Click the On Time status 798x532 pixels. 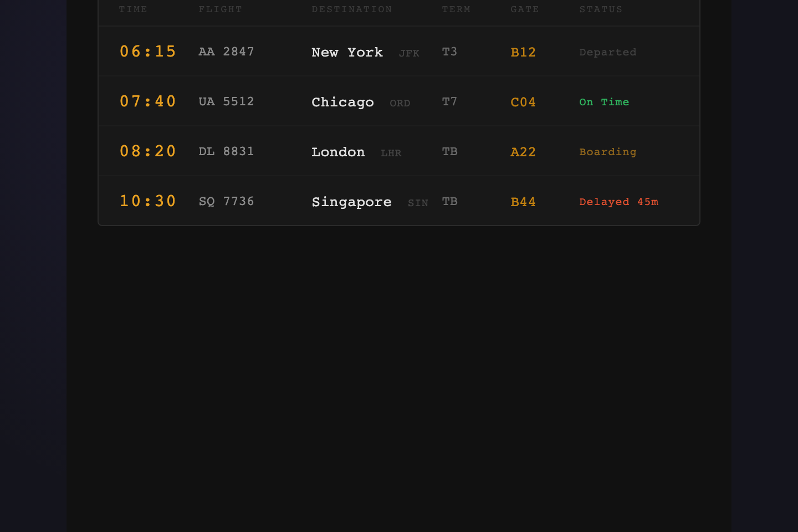(x=604, y=102)
